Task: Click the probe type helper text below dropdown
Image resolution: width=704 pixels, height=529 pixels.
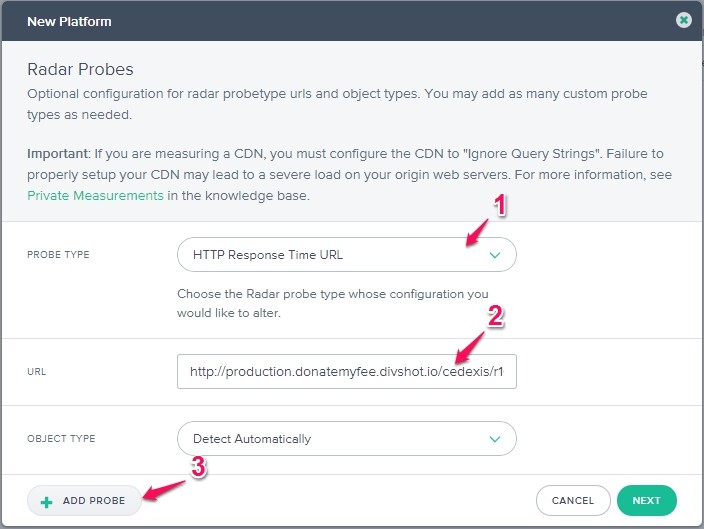Action: coord(332,302)
